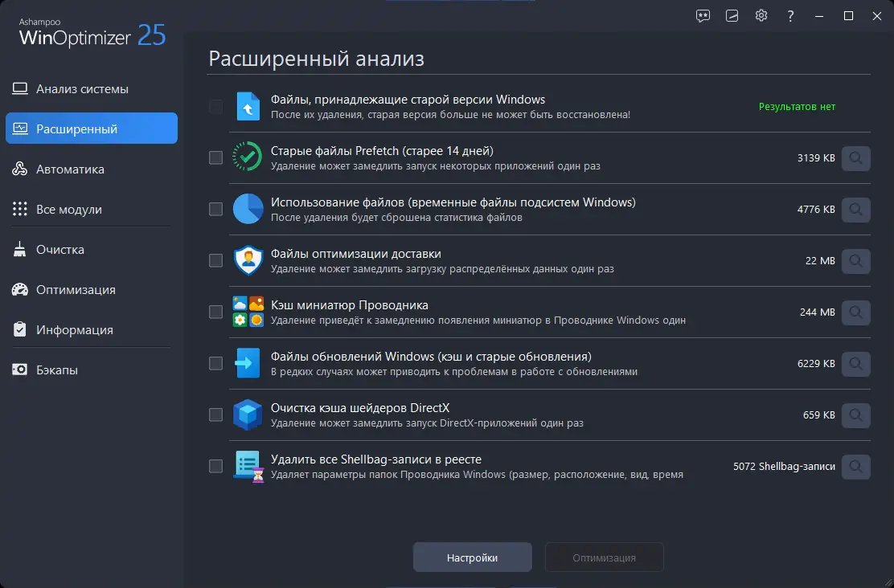Click the Очистка broom icon
Screen dimensions: 894x588
22,249
